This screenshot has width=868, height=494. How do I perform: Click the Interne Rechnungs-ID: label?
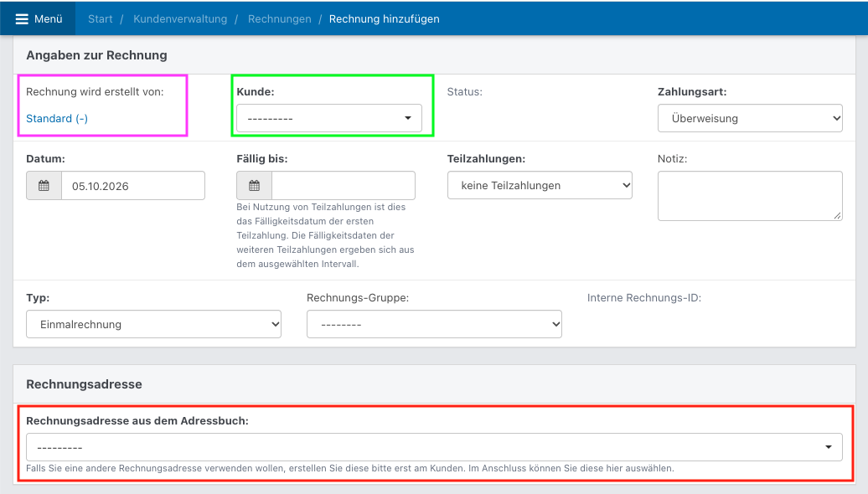pyautogui.click(x=644, y=297)
